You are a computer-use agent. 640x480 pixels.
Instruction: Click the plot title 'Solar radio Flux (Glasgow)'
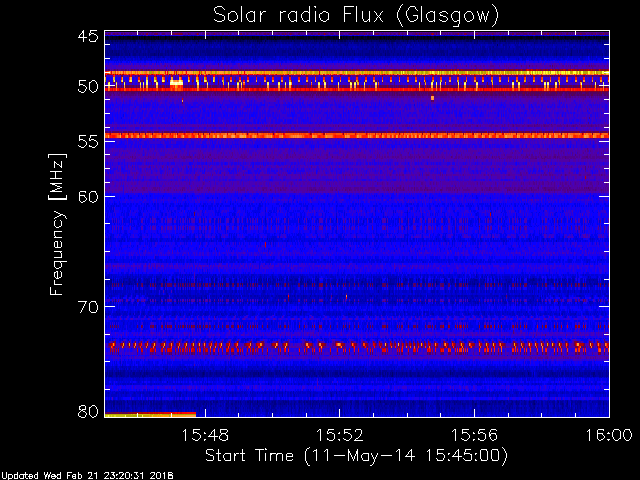356,16
